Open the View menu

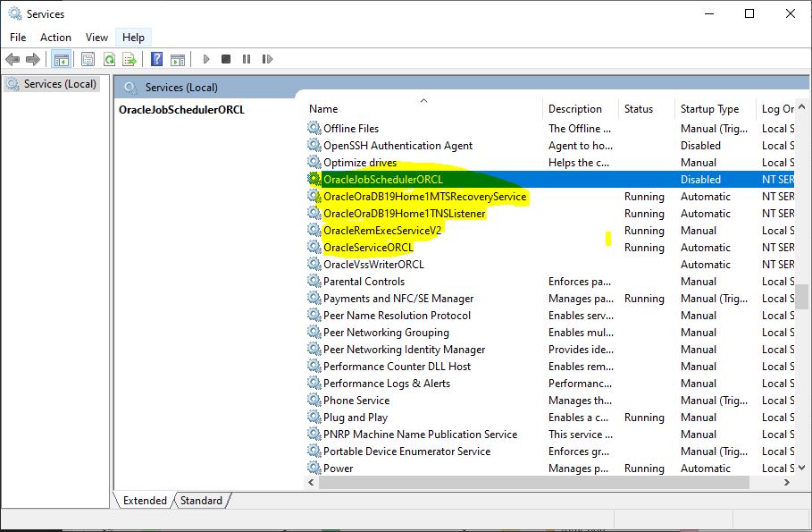(96, 37)
